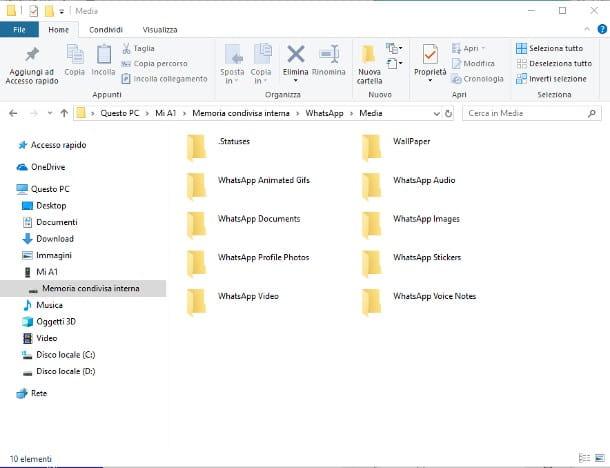Viewport: 610px width, 468px height.
Task: Select the .Statuses folder
Action: click(218, 147)
